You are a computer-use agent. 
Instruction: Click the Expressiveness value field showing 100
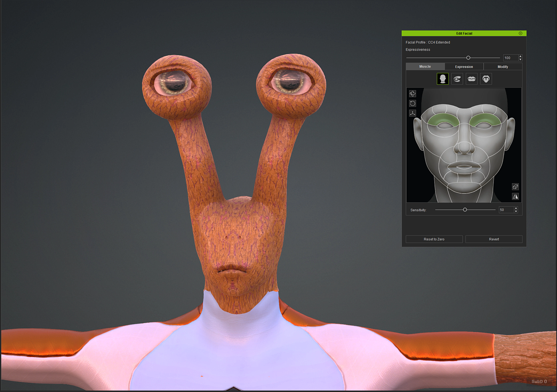point(511,58)
